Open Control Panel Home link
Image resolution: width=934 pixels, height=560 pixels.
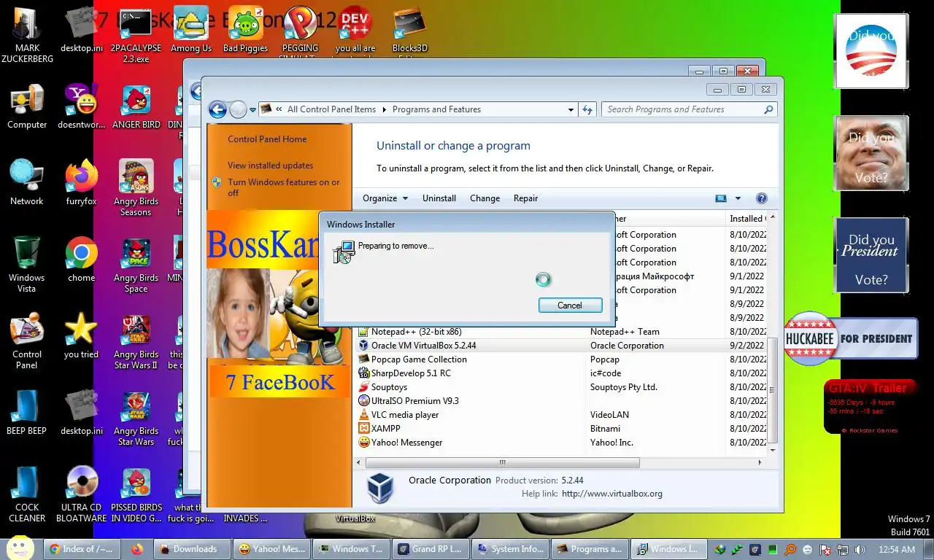click(267, 139)
